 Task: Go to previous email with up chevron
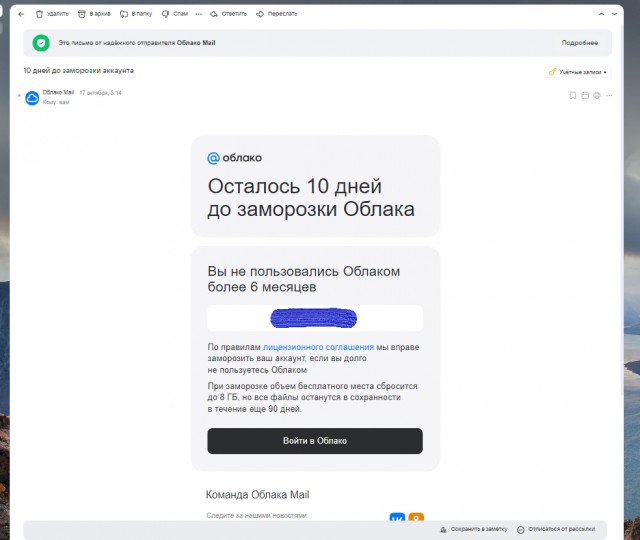(601, 14)
